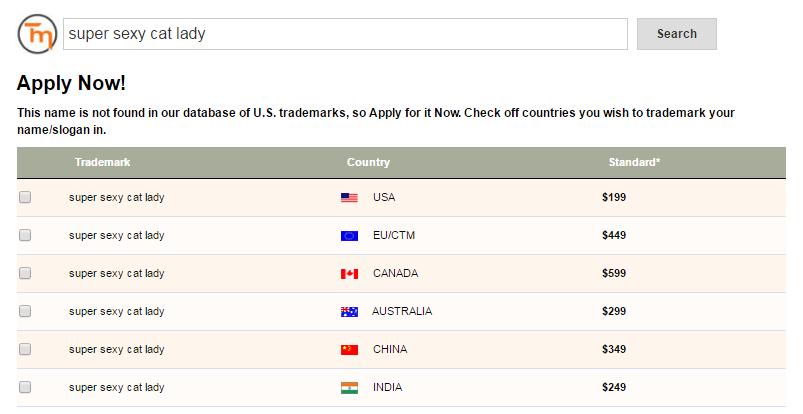Screen dimensions: 803x414
Task: Check the China trademark checkbox
Action: (x=25, y=349)
